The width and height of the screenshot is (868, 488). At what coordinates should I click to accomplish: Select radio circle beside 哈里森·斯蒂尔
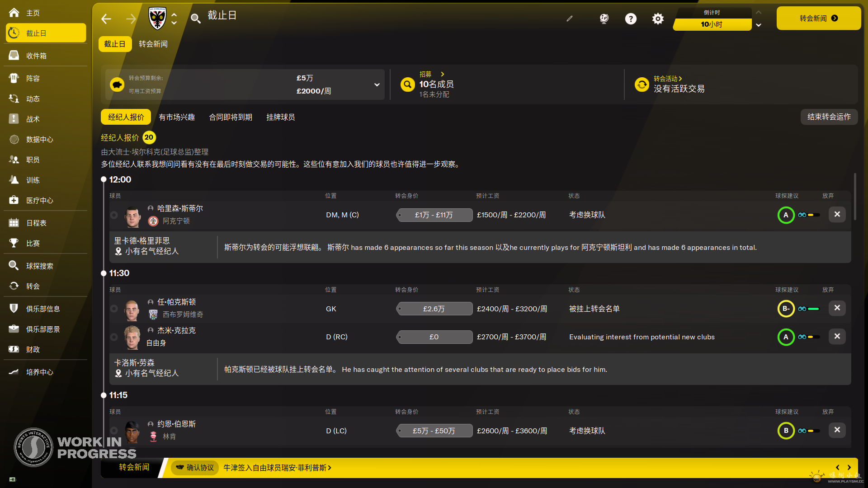point(114,215)
